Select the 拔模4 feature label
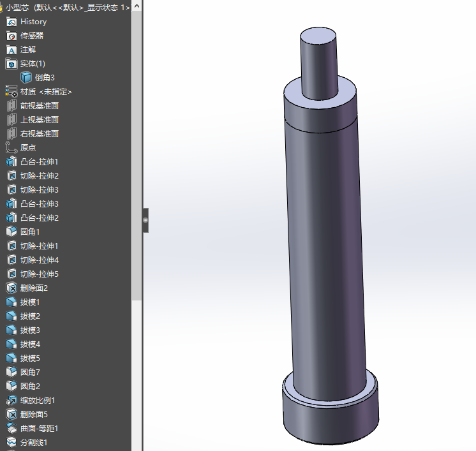This screenshot has height=451, width=476. pyautogui.click(x=30, y=344)
